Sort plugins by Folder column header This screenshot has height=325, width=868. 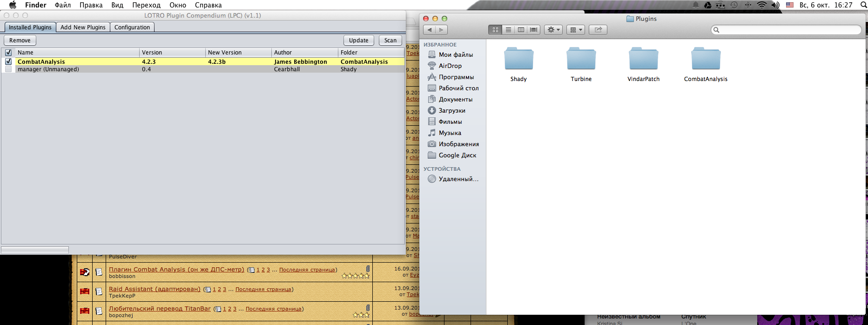371,53
